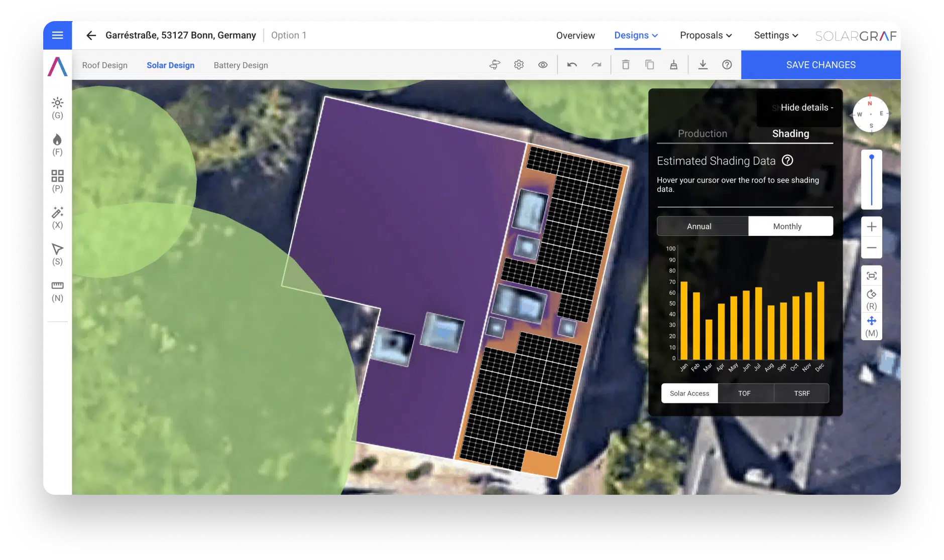Expand the Settings dropdown

pos(776,35)
